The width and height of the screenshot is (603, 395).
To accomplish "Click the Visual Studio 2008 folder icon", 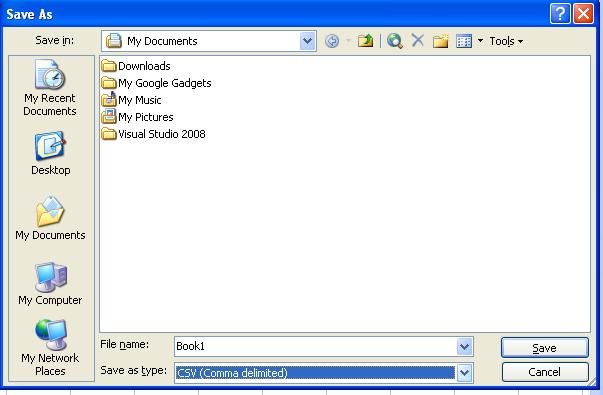I will point(109,133).
